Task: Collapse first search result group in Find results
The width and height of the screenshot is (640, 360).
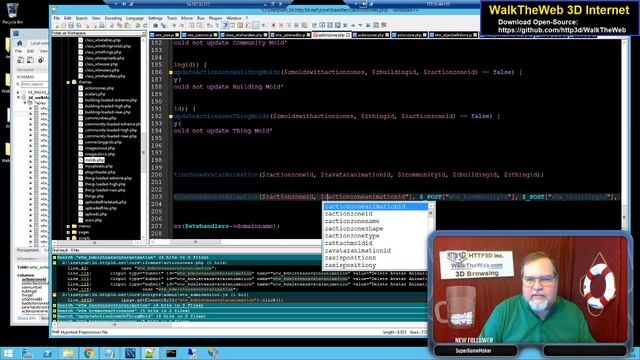Action: [54, 258]
